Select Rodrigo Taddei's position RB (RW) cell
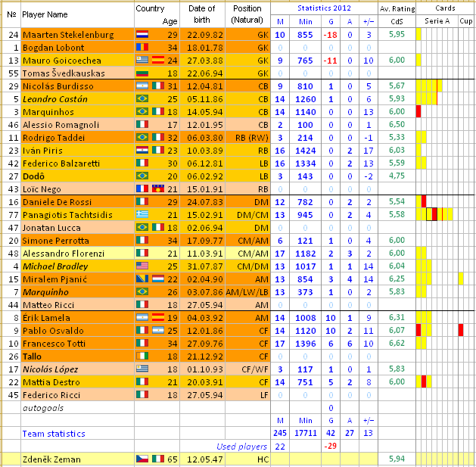 [247, 138]
